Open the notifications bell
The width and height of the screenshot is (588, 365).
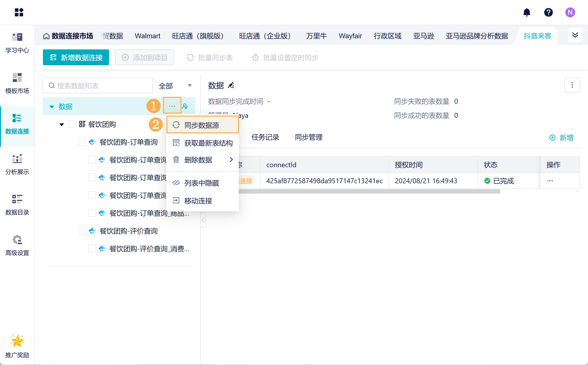pos(527,12)
